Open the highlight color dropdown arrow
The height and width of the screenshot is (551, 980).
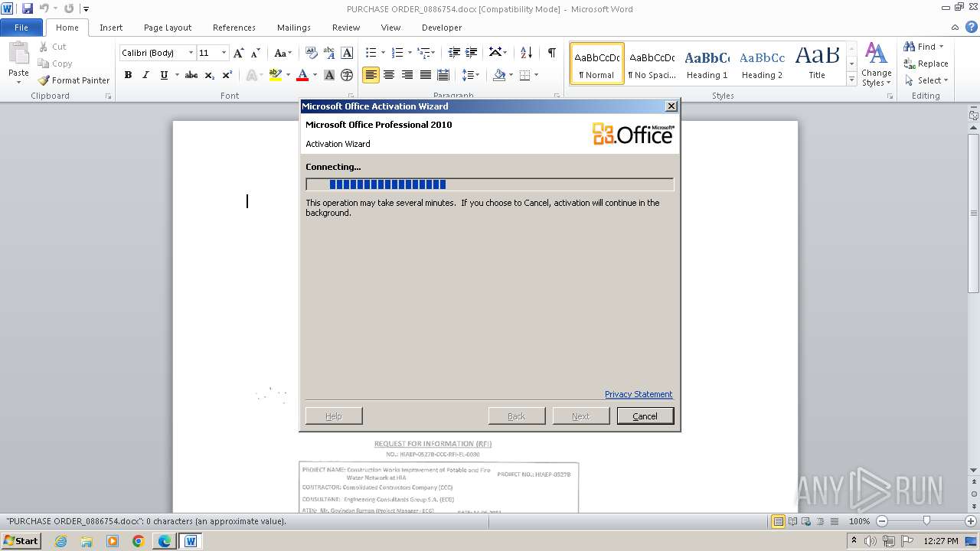click(288, 75)
